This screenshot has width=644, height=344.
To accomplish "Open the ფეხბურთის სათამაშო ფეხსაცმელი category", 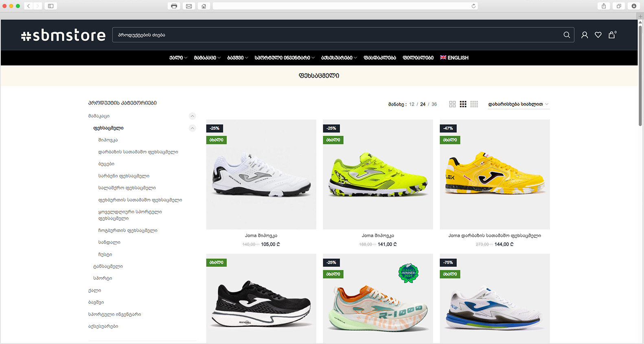I will (x=140, y=200).
